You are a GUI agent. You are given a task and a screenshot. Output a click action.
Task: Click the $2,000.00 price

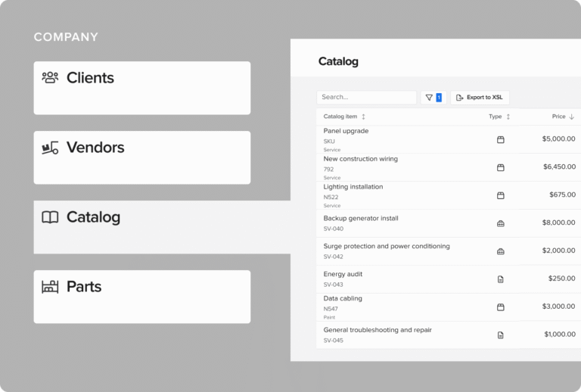click(559, 250)
